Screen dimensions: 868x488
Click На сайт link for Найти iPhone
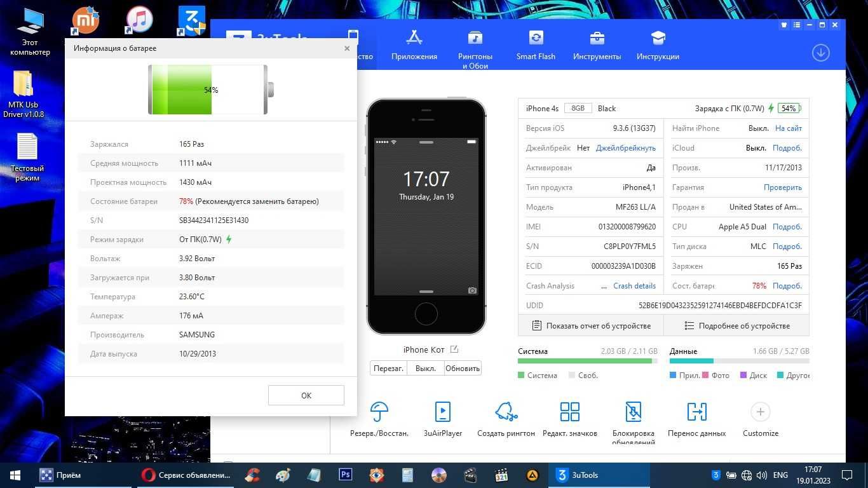[789, 128]
